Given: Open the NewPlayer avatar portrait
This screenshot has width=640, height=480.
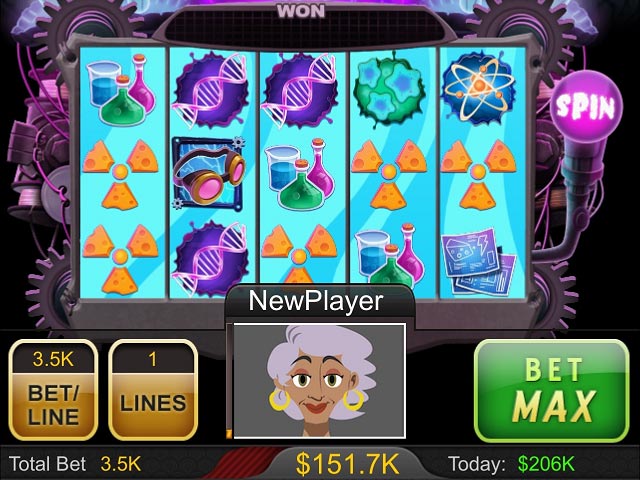Looking at the screenshot, I should [319, 381].
